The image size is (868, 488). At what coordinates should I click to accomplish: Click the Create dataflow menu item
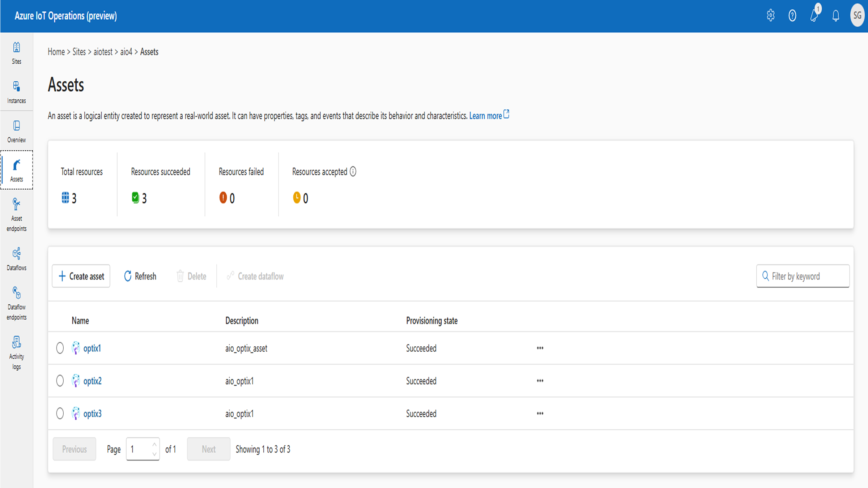click(x=255, y=276)
